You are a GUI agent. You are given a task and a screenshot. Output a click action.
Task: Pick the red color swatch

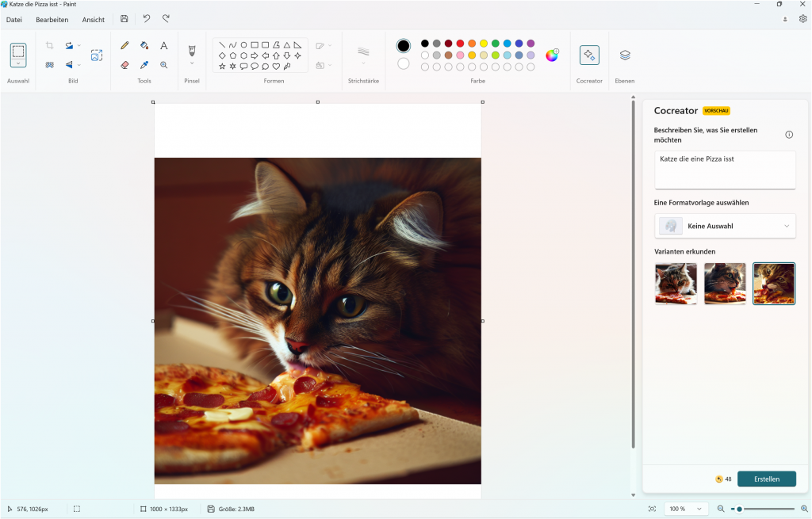(460, 44)
